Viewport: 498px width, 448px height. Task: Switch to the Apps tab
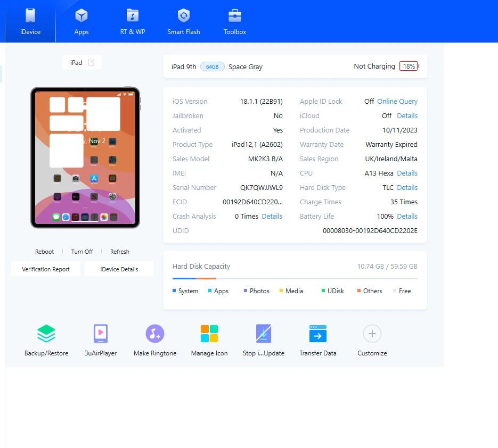(81, 21)
